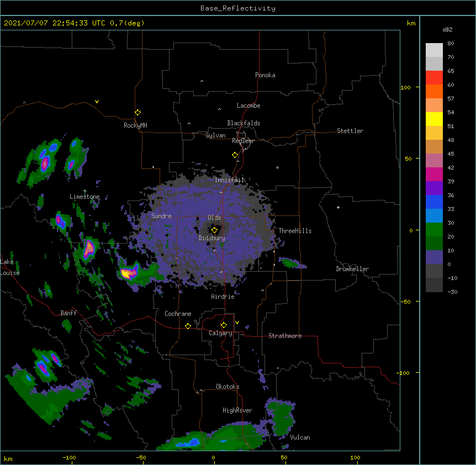Click the Sylvan label

(215, 135)
